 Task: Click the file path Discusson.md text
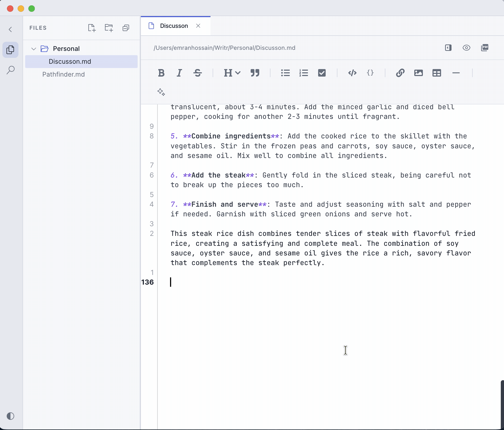(x=276, y=48)
